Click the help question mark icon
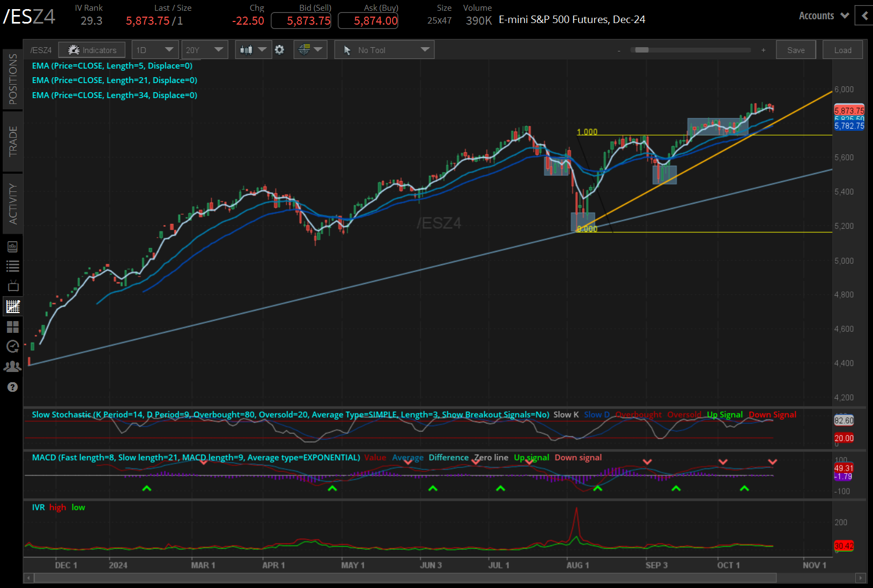The image size is (873, 588). point(13,386)
